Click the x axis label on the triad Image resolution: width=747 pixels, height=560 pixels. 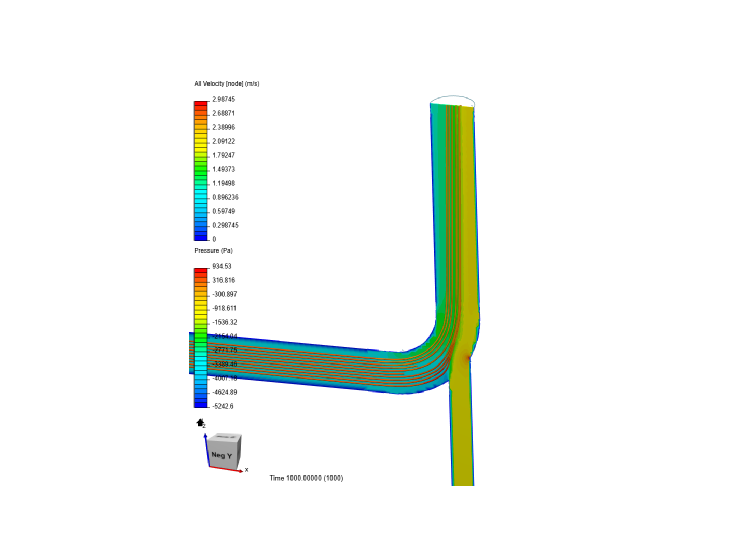click(247, 470)
